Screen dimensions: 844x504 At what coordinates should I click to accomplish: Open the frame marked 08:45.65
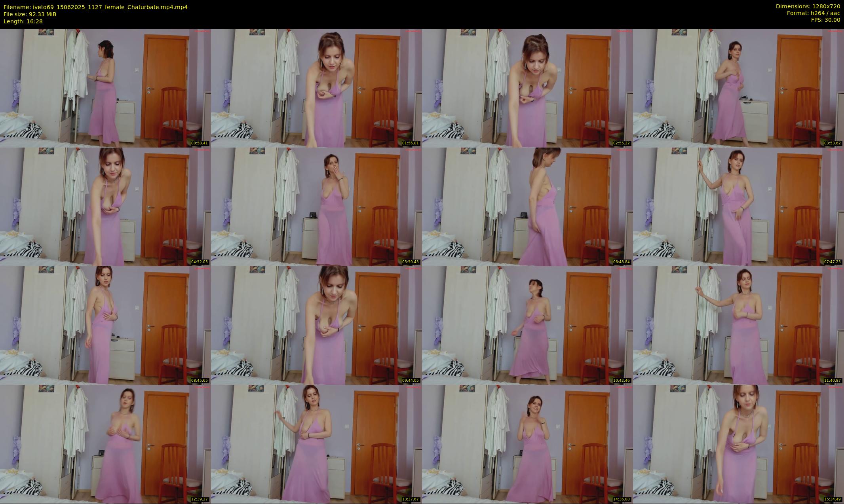pyautogui.click(x=105, y=325)
